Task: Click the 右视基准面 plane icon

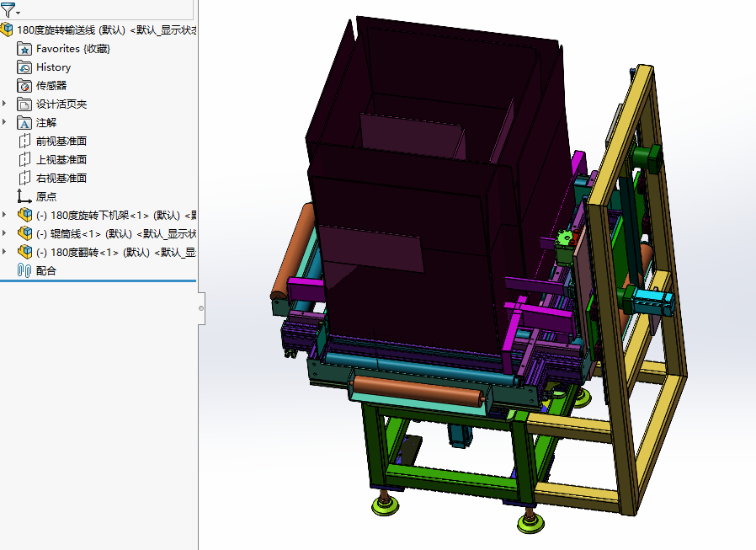Action: [x=24, y=178]
